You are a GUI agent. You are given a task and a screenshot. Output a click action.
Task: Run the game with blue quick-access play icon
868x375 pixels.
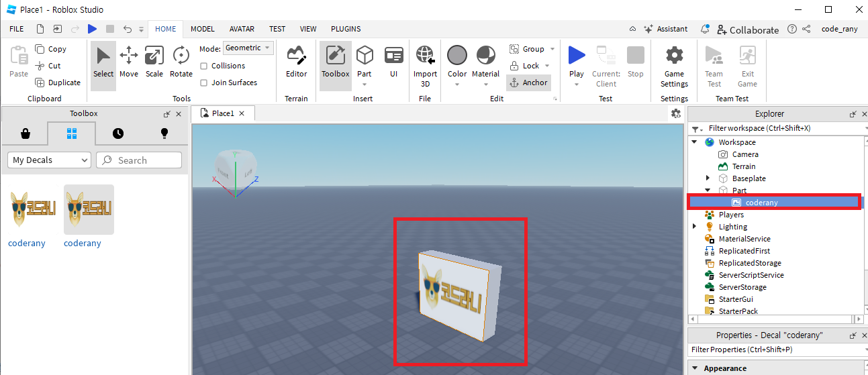(x=93, y=29)
